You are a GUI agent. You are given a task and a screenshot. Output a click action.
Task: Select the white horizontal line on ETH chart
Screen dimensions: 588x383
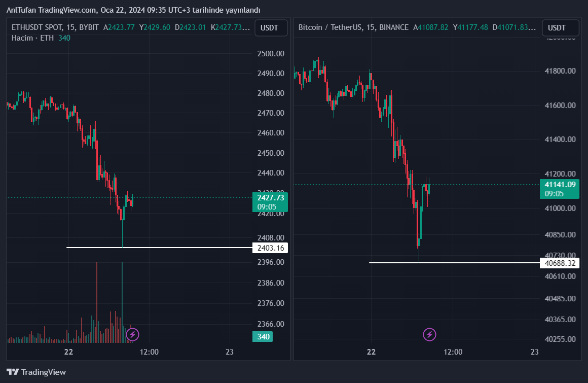coord(152,248)
